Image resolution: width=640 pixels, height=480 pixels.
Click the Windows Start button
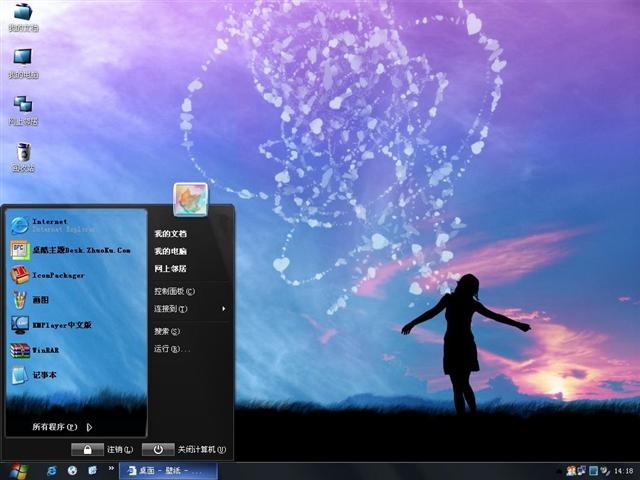click(x=17, y=470)
